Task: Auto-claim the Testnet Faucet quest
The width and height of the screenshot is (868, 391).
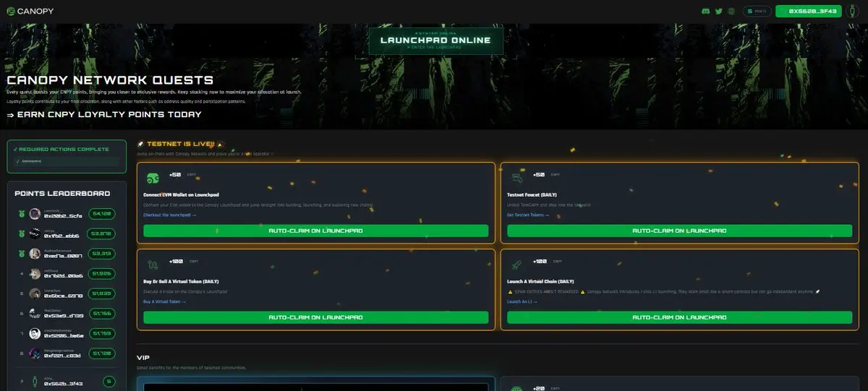Action: [679, 231]
